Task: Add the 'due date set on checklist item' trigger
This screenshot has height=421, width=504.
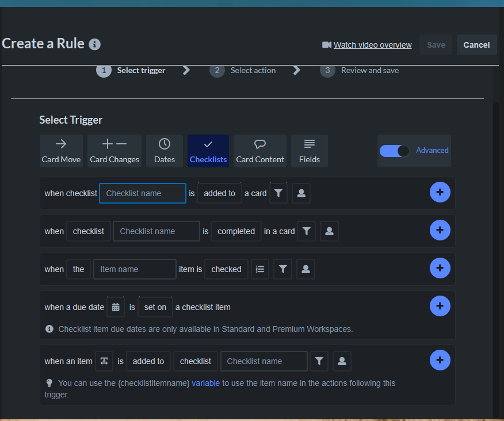Action: pyautogui.click(x=440, y=306)
